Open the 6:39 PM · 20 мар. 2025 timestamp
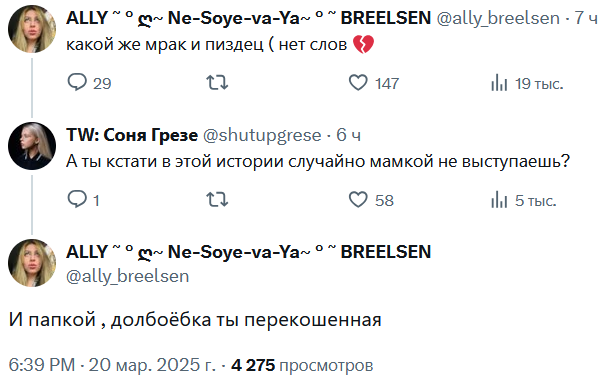The image size is (605, 385). pos(112,365)
